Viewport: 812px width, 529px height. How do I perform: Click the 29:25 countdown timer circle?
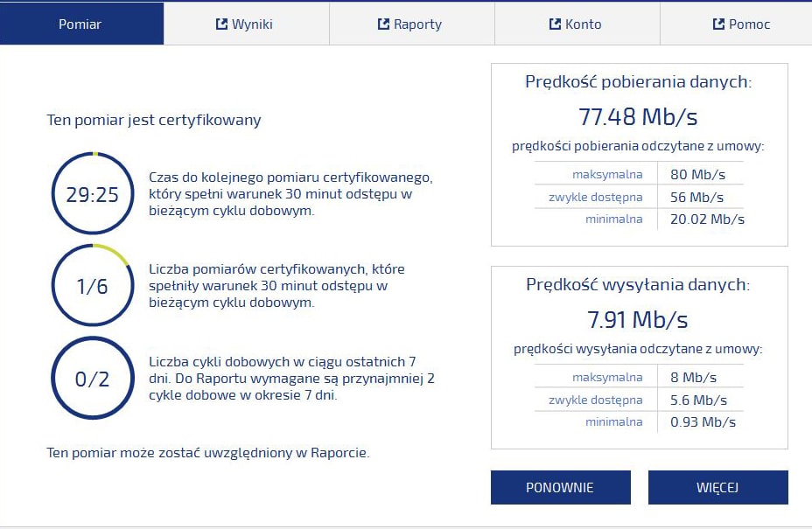click(93, 193)
